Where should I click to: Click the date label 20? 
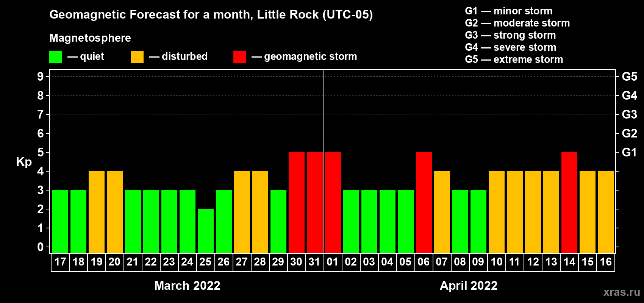point(114,262)
